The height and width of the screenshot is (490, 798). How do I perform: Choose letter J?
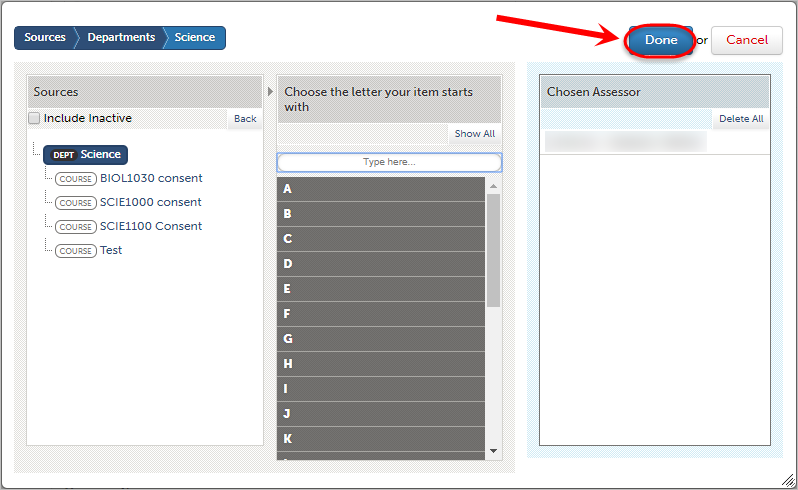click(x=381, y=413)
